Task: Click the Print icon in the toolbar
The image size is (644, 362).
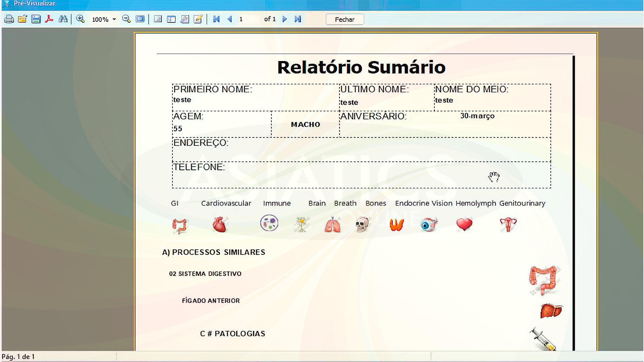Action: tap(9, 19)
